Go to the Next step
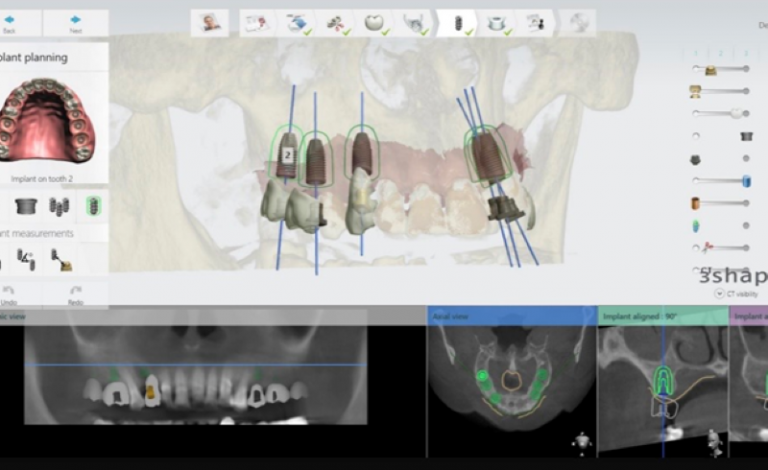This screenshot has width=768, height=470. 76,23
